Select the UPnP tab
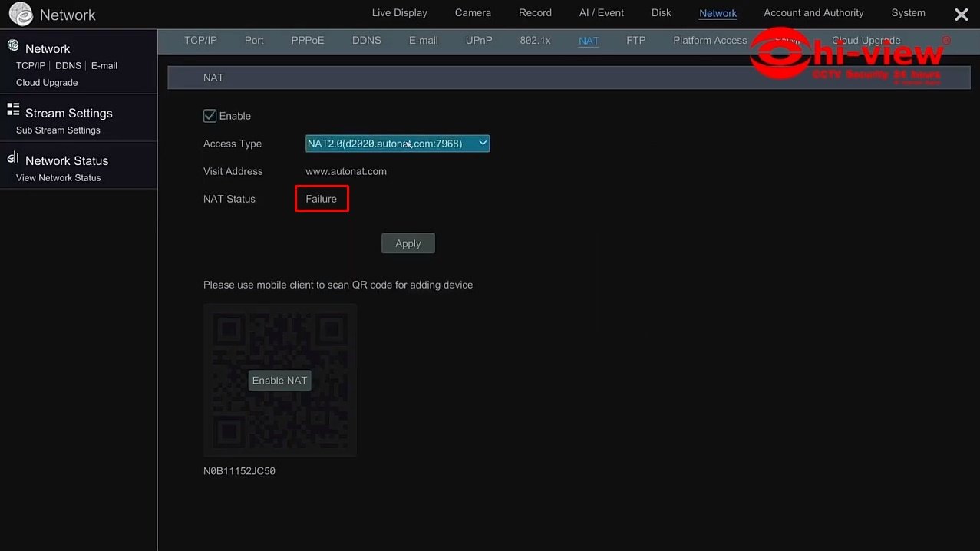980x551 pixels. pos(479,41)
